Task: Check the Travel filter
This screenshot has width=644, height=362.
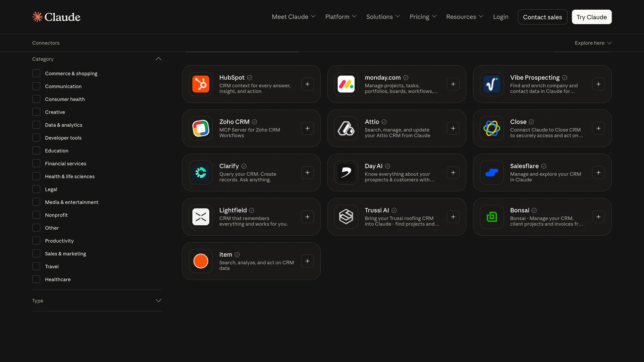Action: click(36, 266)
